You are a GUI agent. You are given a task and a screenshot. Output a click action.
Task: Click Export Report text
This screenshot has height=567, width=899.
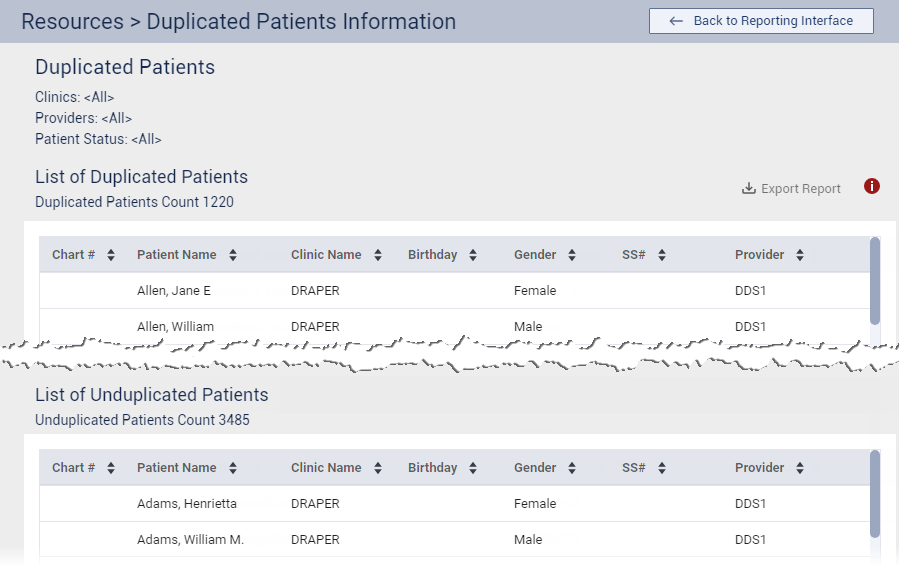point(800,189)
